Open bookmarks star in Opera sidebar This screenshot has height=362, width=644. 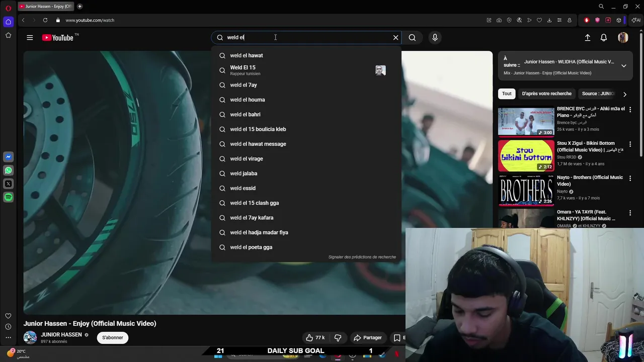coord(8,36)
